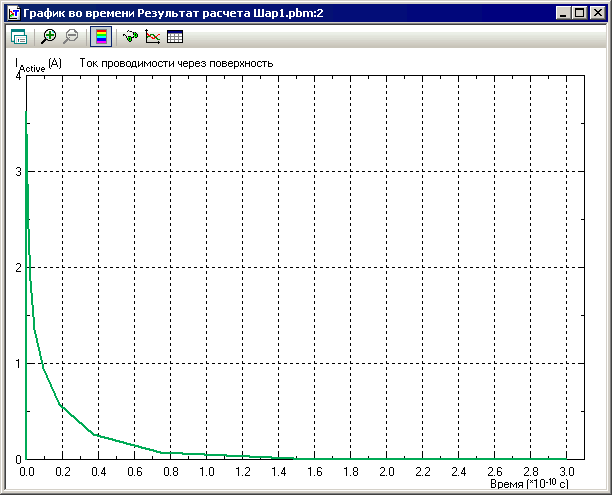The height and width of the screenshot is (495, 612).
Task: Click the y-axis value 3
Action: coord(18,171)
